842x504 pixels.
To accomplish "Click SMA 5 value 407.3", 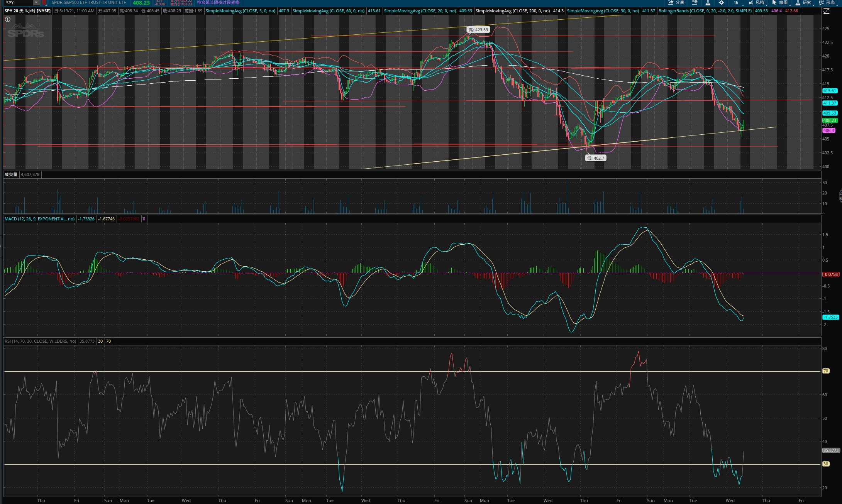I will (x=284, y=11).
